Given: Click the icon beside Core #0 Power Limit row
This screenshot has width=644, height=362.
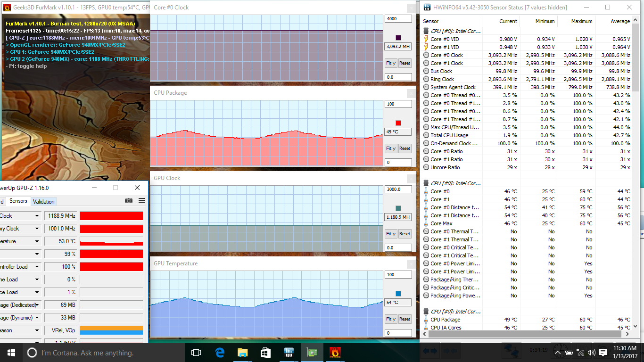Looking at the screenshot, I should pyautogui.click(x=426, y=263).
